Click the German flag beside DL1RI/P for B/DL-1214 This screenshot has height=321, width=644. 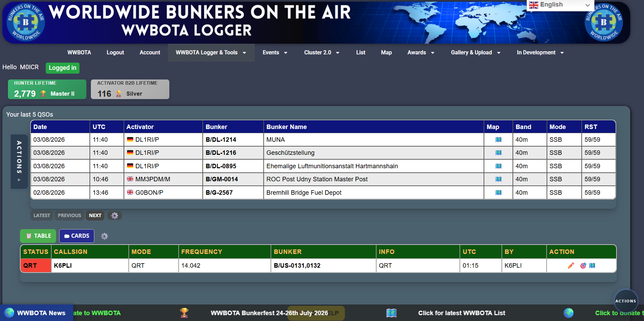click(130, 139)
